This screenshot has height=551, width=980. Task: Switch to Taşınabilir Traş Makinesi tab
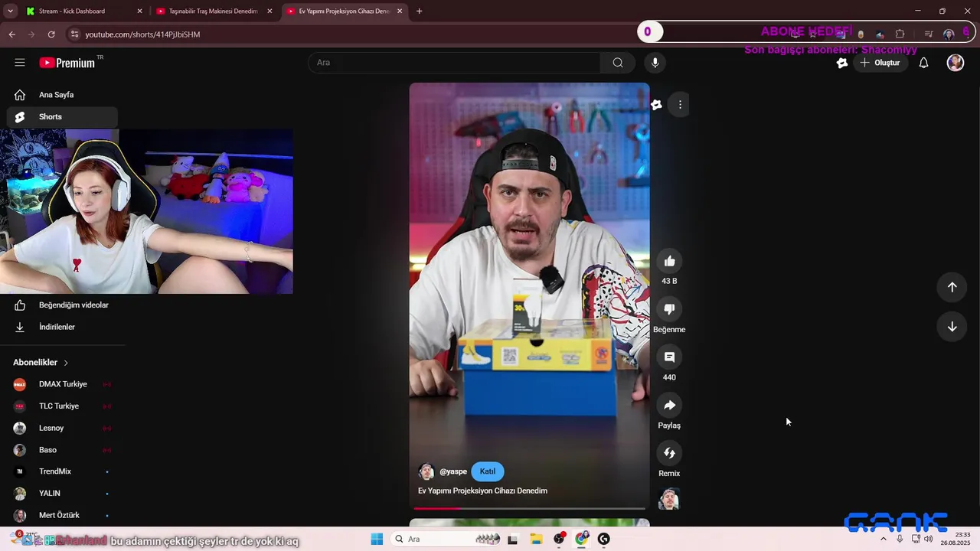tap(212, 11)
